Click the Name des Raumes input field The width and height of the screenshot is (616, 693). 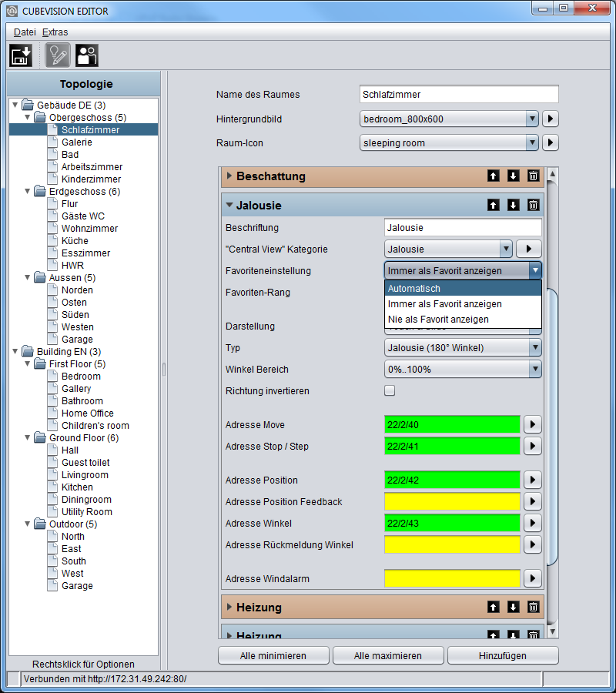tap(459, 94)
